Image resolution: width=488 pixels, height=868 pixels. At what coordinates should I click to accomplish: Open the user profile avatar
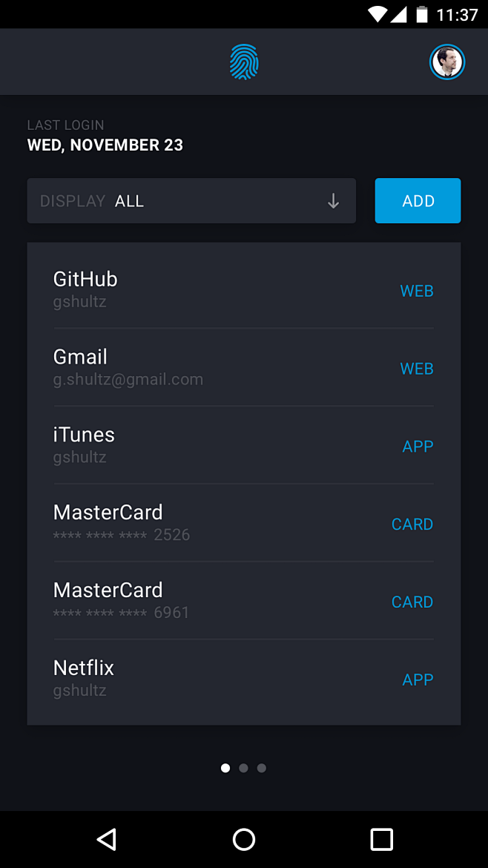(x=447, y=62)
